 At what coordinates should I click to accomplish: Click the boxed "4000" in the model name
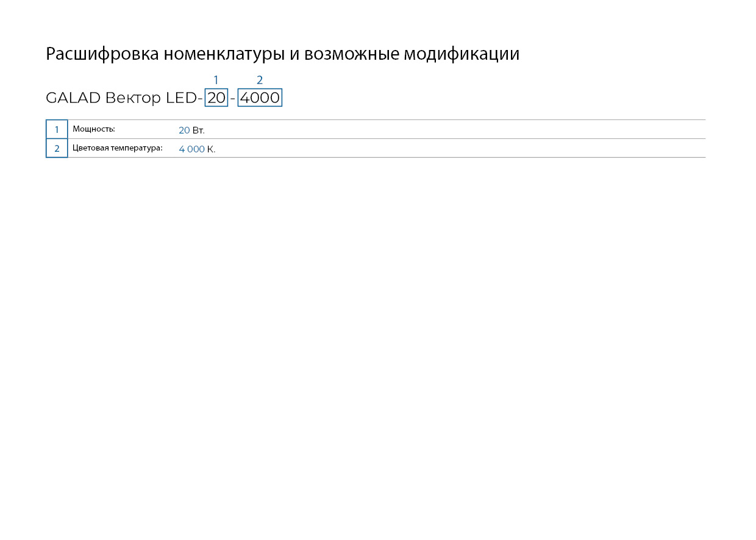tap(260, 98)
